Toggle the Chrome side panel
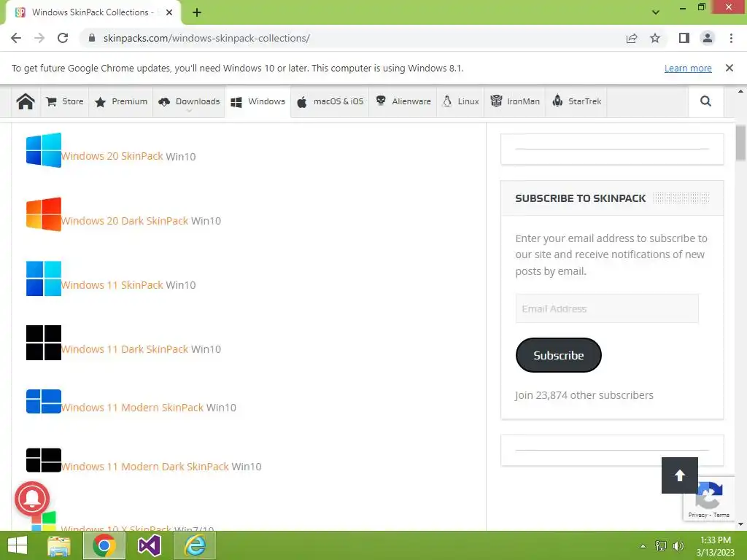 684,38
